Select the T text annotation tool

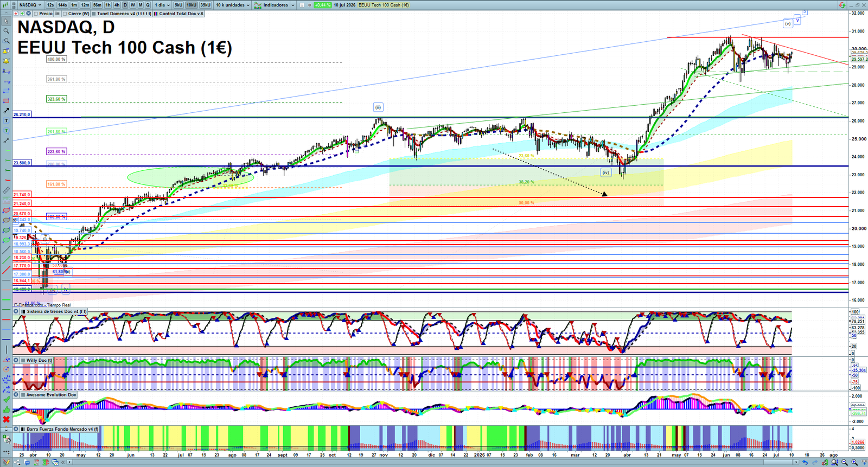point(6,120)
